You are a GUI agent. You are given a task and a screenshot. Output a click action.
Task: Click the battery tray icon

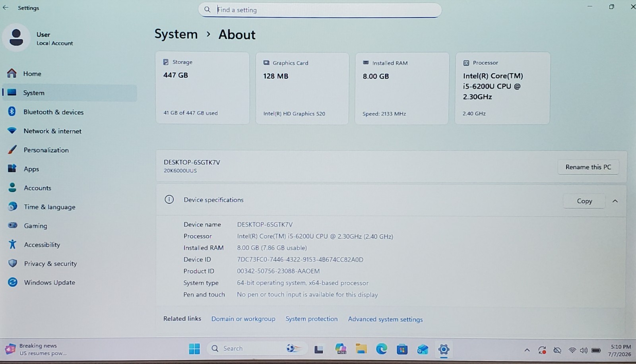596,350
